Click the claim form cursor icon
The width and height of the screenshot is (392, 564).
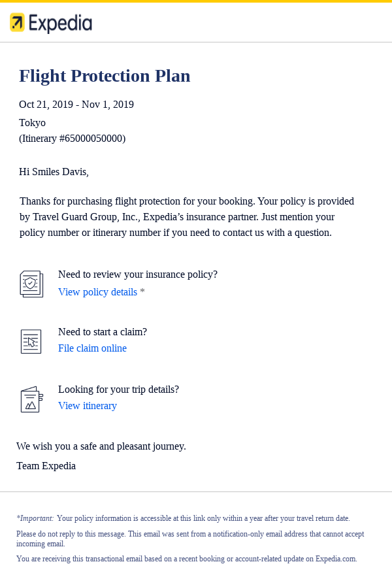(31, 341)
